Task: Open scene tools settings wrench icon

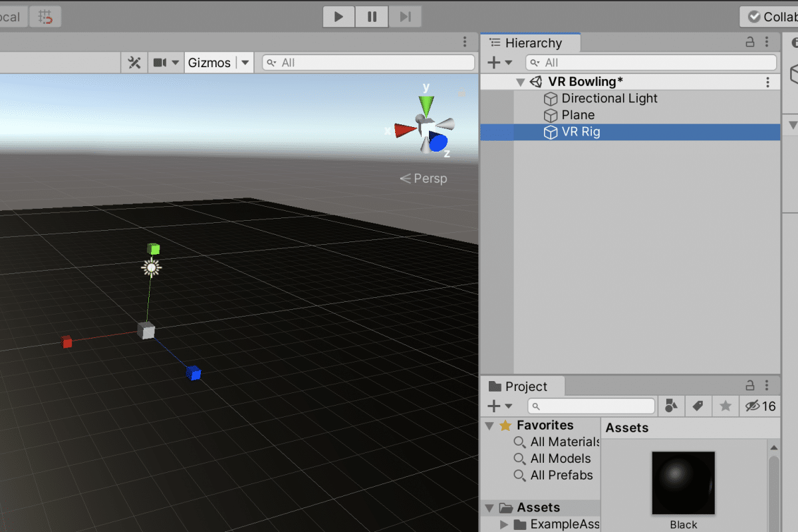Action: [x=134, y=63]
